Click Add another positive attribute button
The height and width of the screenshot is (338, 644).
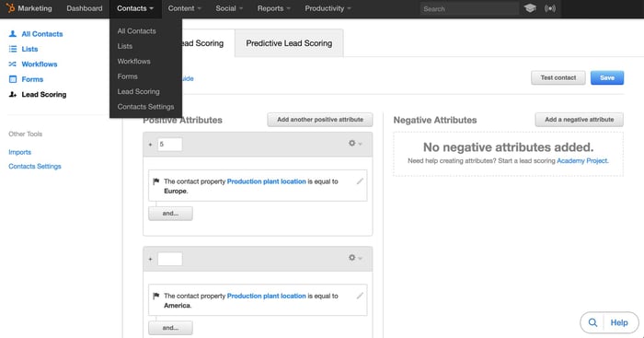pyautogui.click(x=320, y=120)
